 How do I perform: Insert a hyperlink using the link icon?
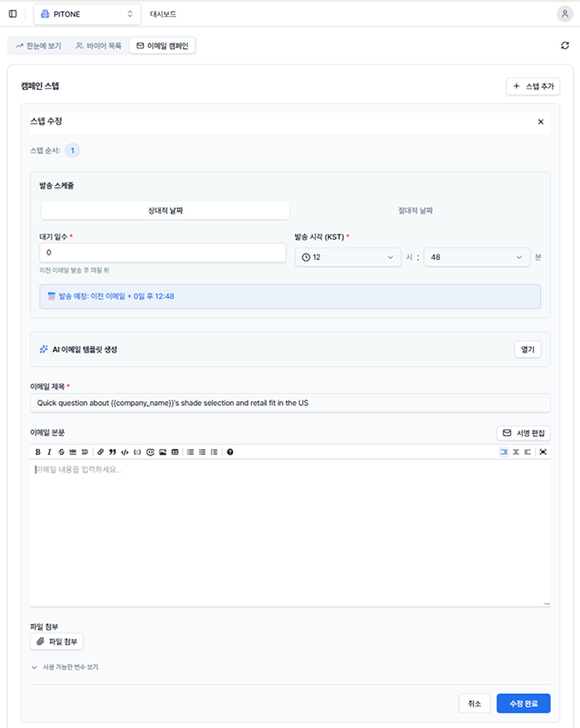point(99,452)
